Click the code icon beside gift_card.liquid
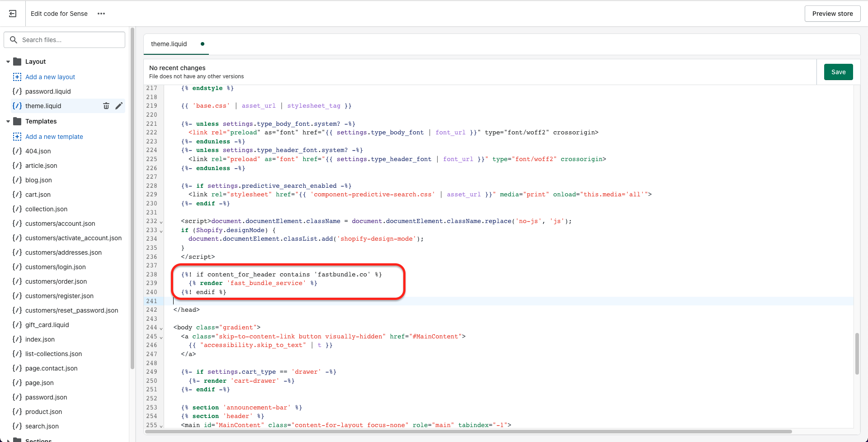 [17, 325]
